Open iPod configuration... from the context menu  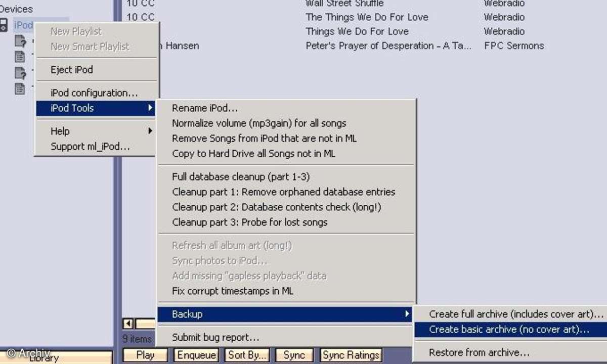94,93
